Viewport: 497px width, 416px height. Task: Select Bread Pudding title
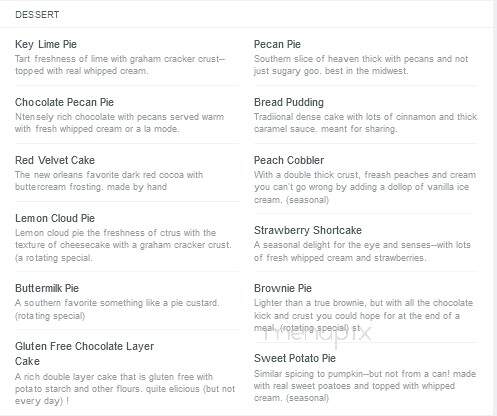289,102
